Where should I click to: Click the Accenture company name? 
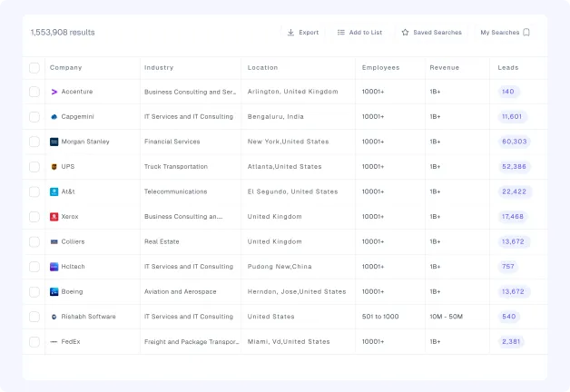tap(77, 92)
